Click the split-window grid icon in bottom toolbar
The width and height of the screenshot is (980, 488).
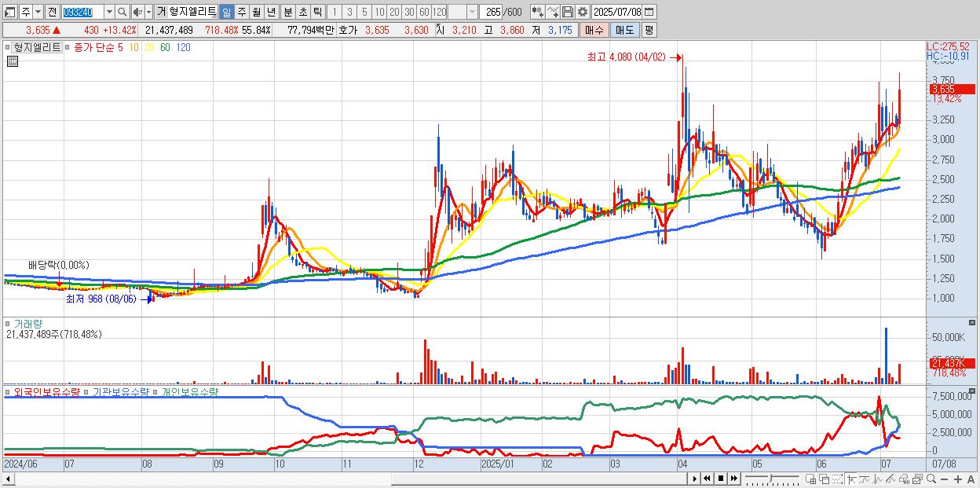pos(811,479)
